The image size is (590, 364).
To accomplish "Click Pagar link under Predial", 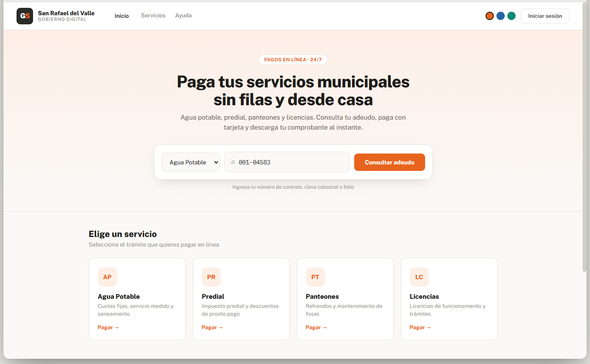I will pos(212,327).
